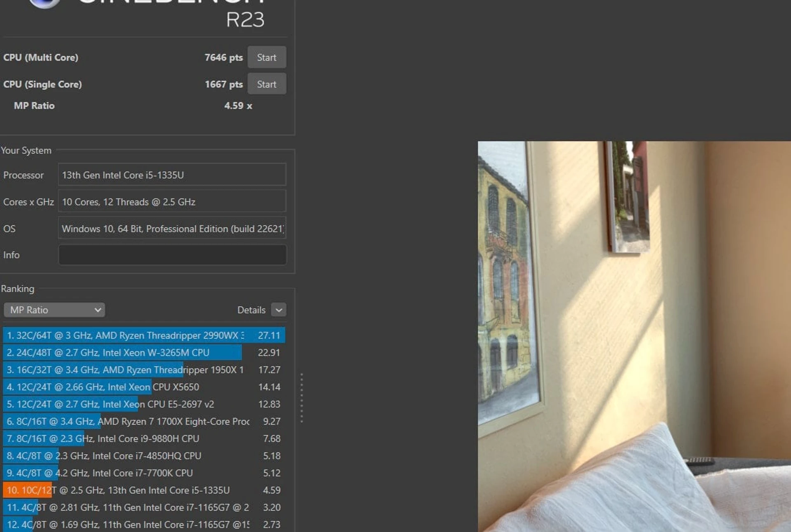
Task: Click the Details label in Ranking
Action: [x=251, y=310]
